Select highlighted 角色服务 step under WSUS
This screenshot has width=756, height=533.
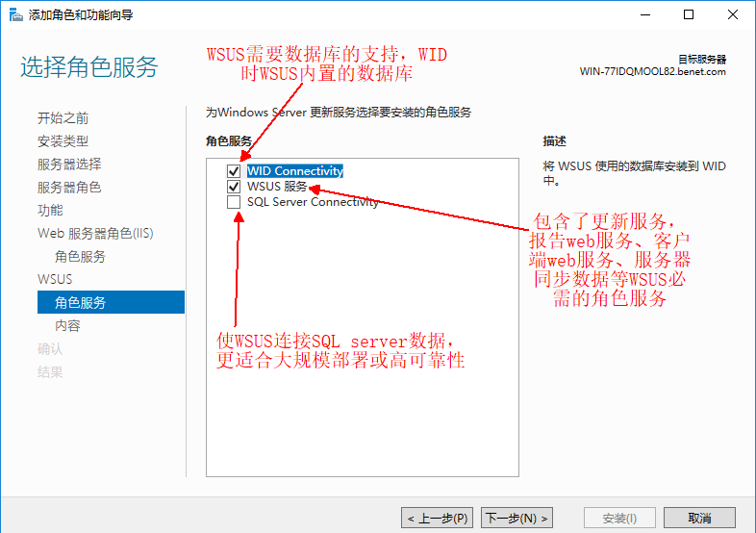tap(111, 302)
